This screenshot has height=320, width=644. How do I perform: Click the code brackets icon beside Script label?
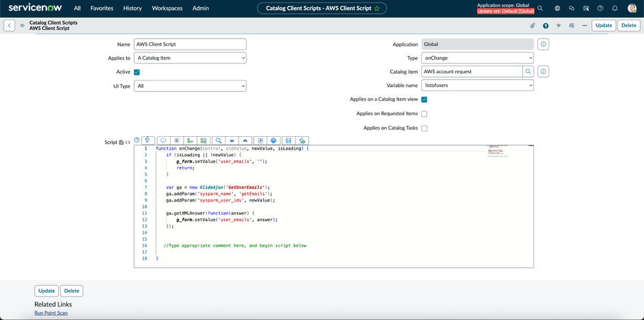pyautogui.click(x=127, y=142)
